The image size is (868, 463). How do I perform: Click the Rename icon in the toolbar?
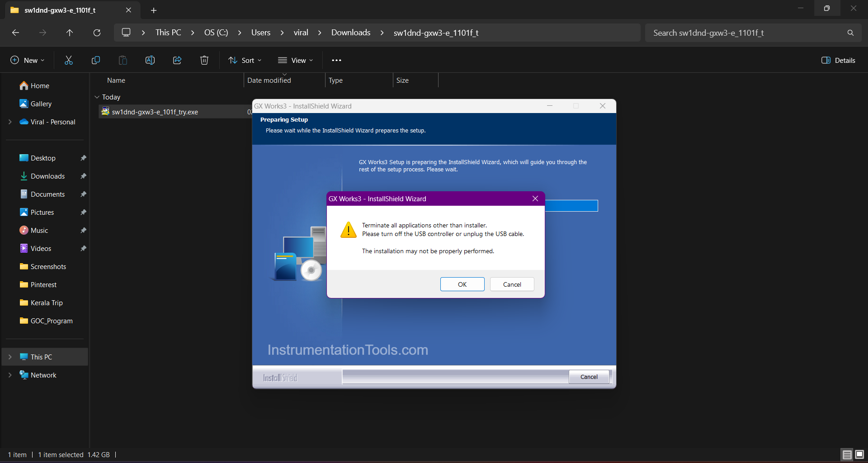150,60
